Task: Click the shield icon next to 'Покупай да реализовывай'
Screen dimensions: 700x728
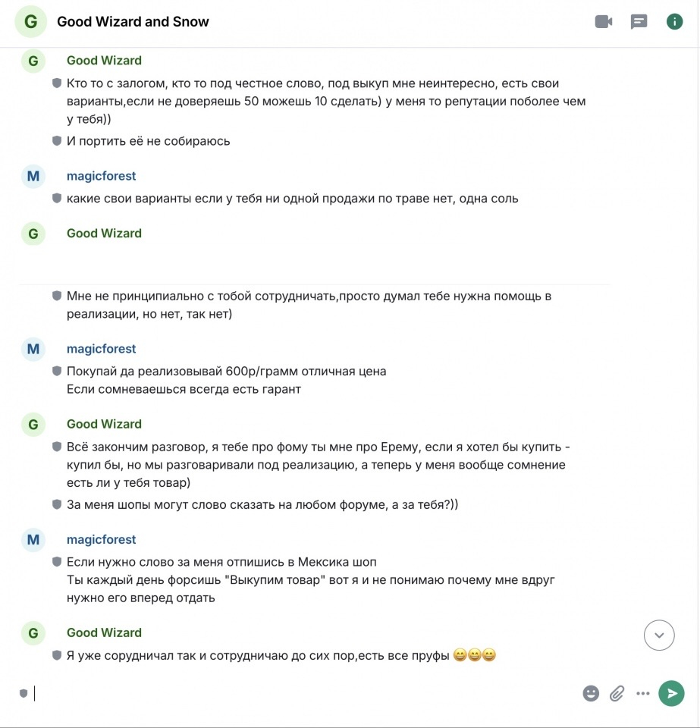Action: tap(57, 371)
